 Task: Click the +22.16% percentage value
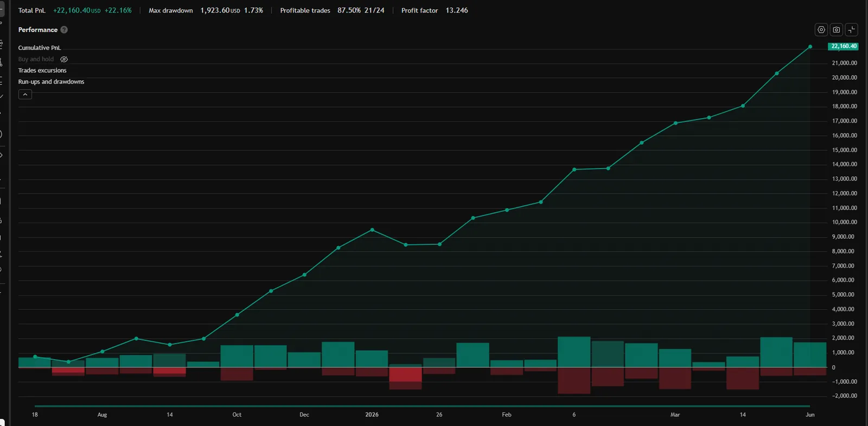point(118,10)
